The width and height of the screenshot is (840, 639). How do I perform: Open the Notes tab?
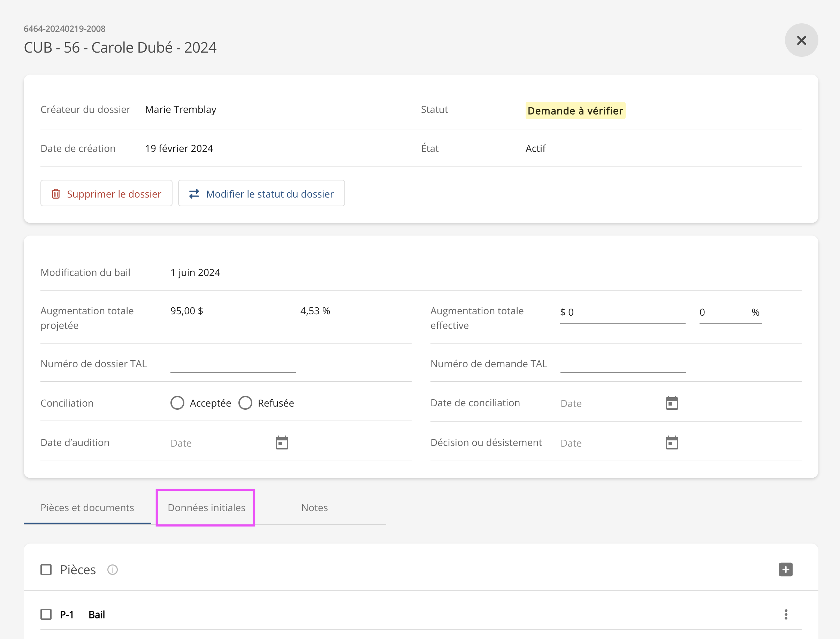[x=314, y=507]
